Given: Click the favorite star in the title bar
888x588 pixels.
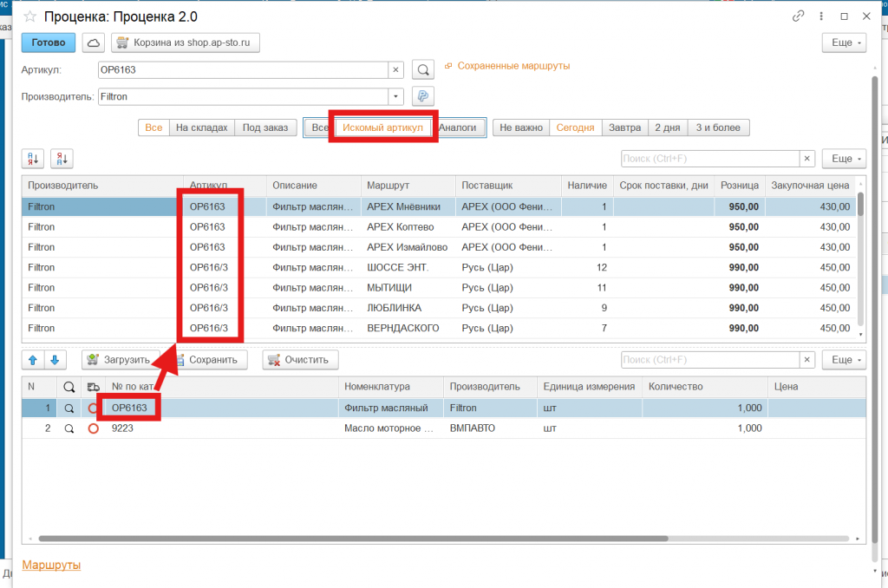Looking at the screenshot, I should point(29,16).
